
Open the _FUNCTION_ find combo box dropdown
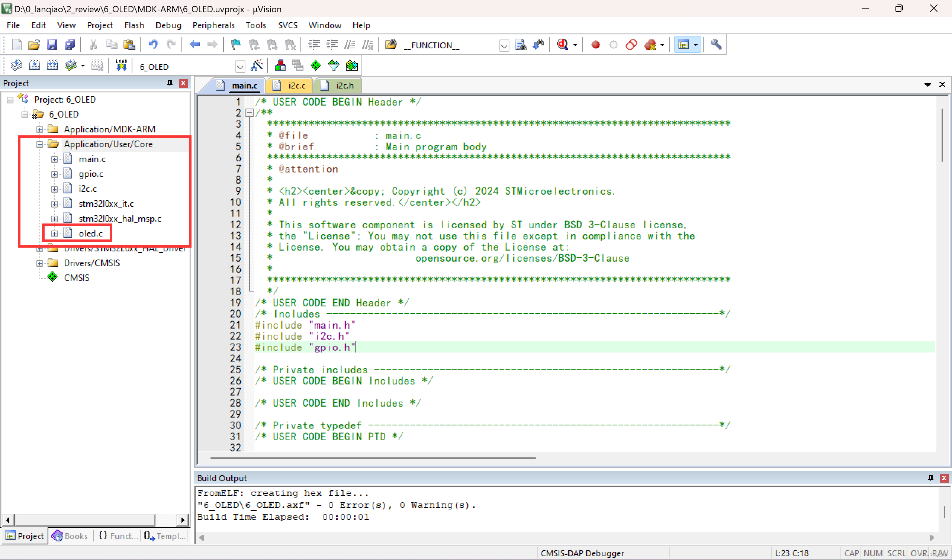[504, 46]
